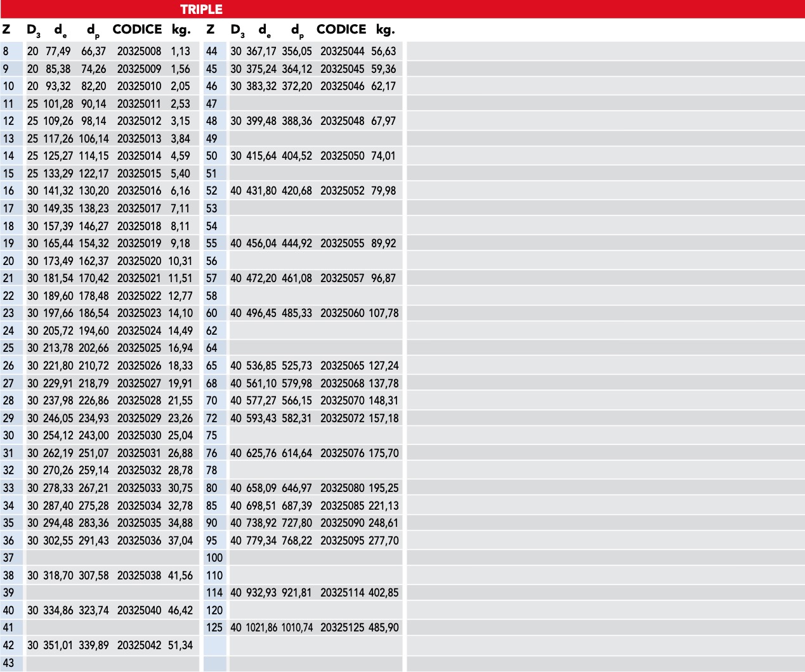Click the TRIPLE table title banner

click(201, 10)
